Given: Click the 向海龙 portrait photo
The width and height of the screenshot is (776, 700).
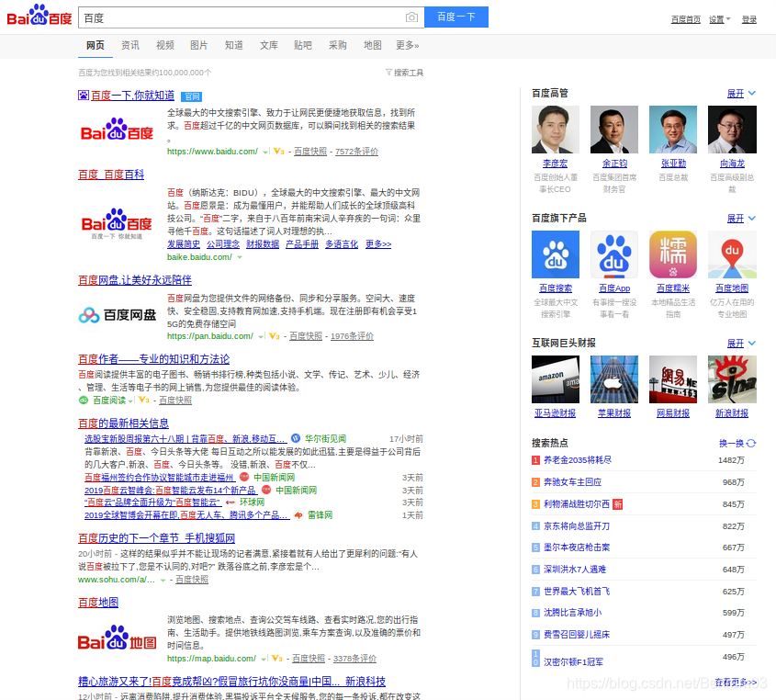Looking at the screenshot, I should click(731, 130).
